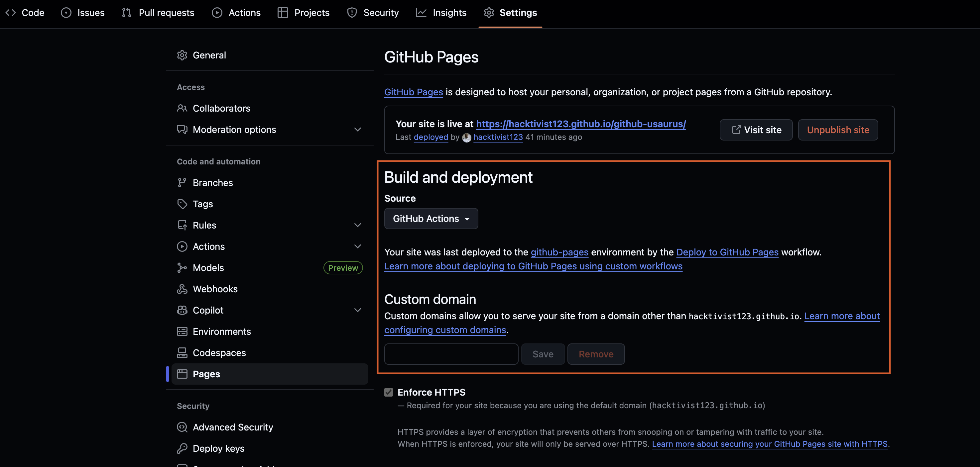Click the Codespaces icon
The width and height of the screenshot is (980, 467).
tap(182, 353)
